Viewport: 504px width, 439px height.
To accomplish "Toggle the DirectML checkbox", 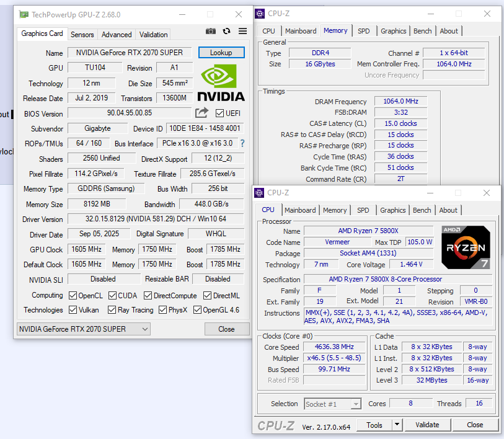I will (x=207, y=296).
